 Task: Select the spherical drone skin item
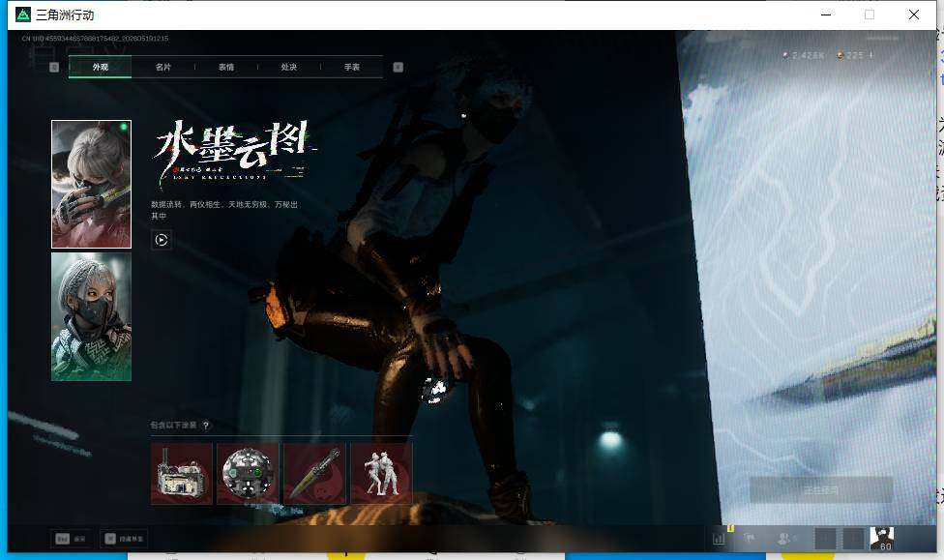pos(248,474)
